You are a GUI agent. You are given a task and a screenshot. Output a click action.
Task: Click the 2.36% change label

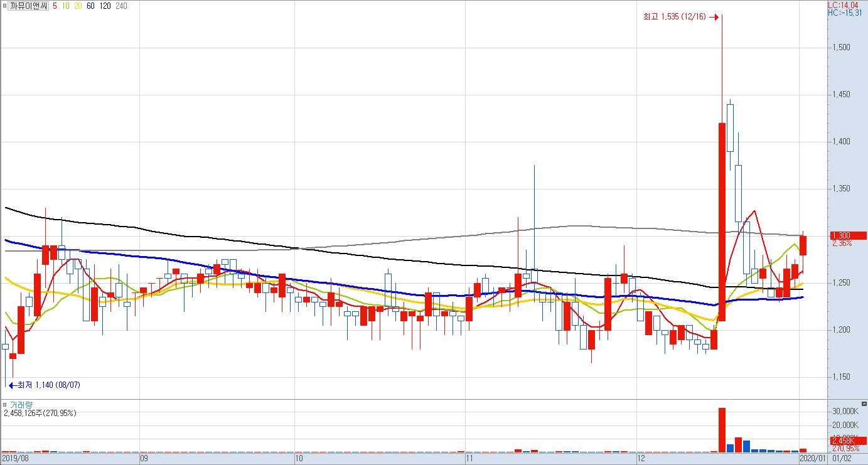[842, 243]
